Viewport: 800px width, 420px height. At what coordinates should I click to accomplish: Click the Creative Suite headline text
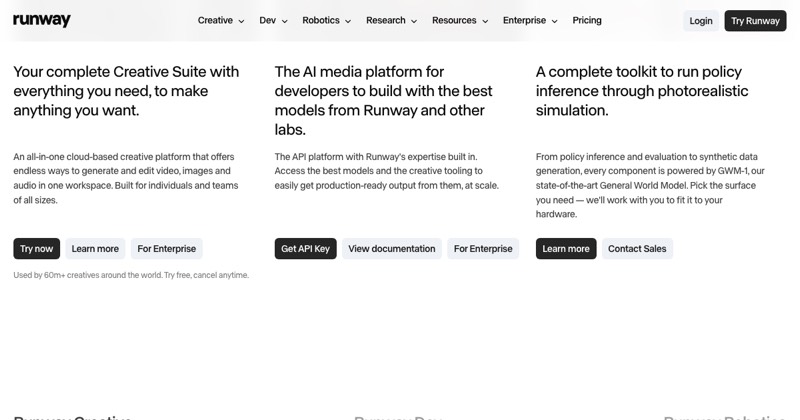tap(126, 91)
